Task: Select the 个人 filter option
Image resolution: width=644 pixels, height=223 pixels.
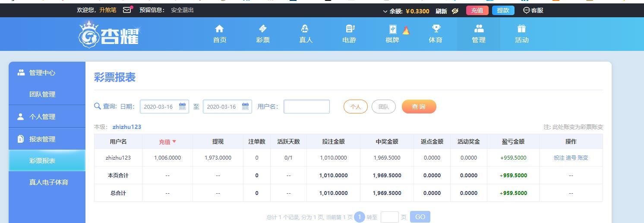Action: (x=355, y=107)
